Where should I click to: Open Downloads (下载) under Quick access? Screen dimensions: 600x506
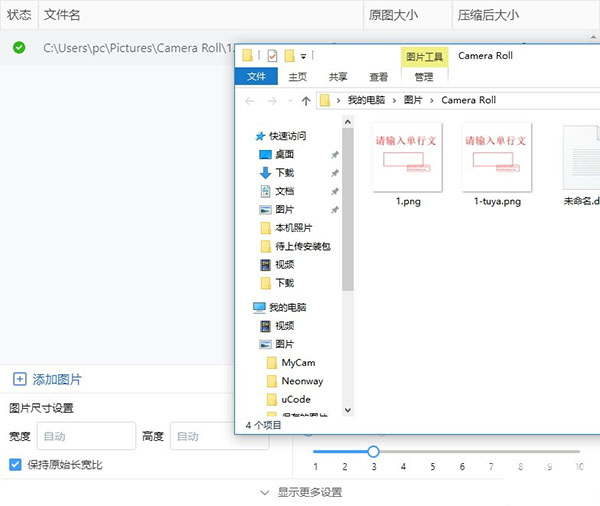tap(284, 172)
